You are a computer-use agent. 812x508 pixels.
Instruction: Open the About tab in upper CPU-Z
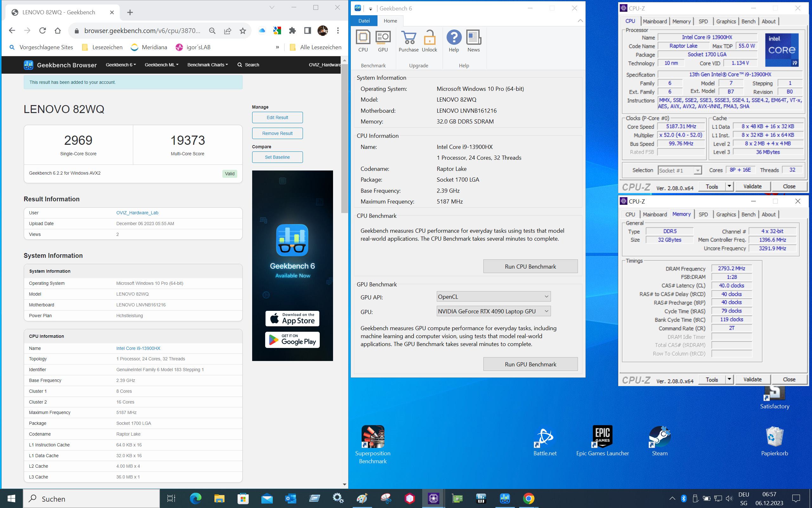tap(768, 22)
